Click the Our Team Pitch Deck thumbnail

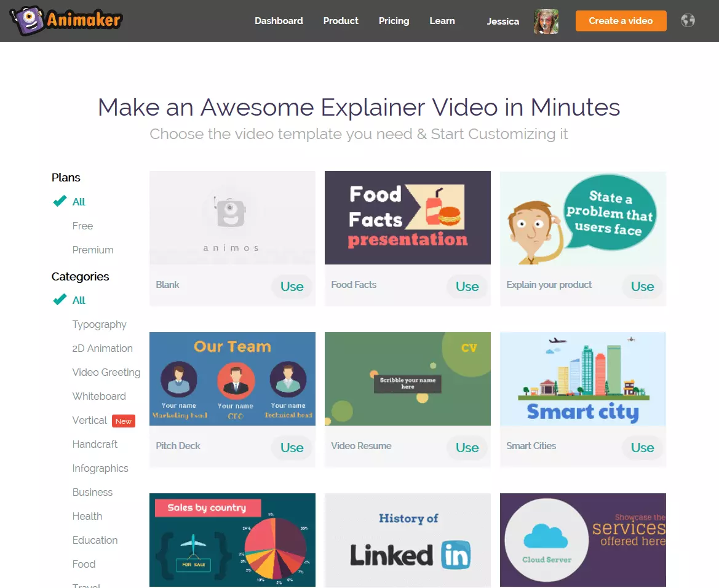pos(232,379)
